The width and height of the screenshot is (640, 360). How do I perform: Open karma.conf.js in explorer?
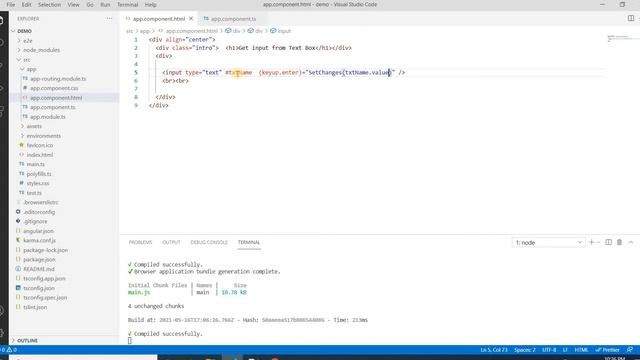(x=39, y=240)
